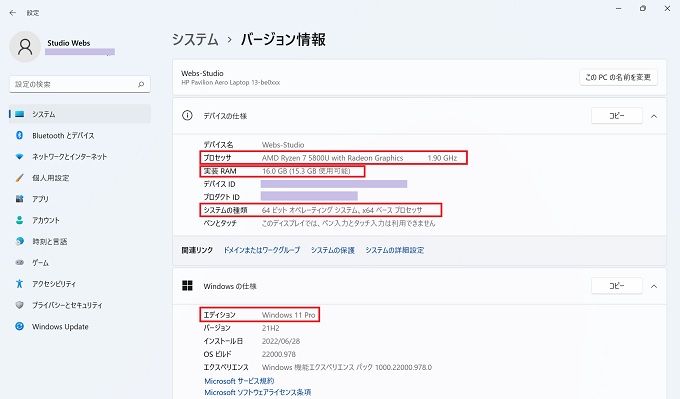The height and width of the screenshot is (399, 680).
Task: Click the network wifi icon in sidebar
Action: coord(20,157)
